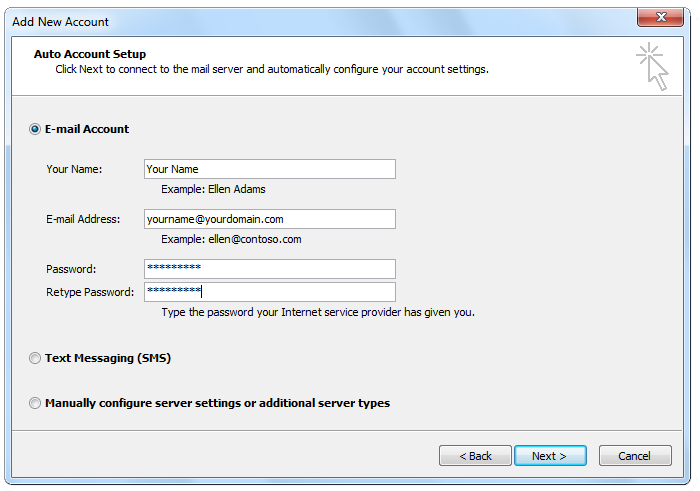Focus the E-mail Address input box

pos(270,219)
